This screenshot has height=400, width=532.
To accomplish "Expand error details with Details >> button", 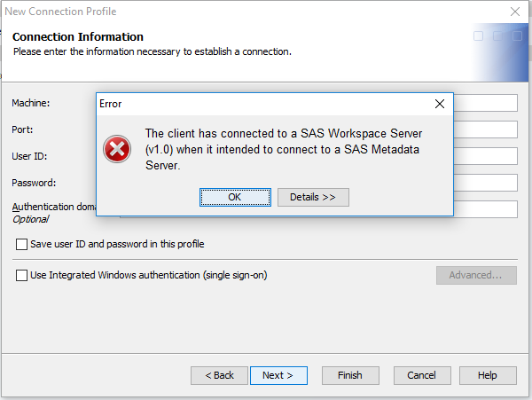I will point(313,197).
